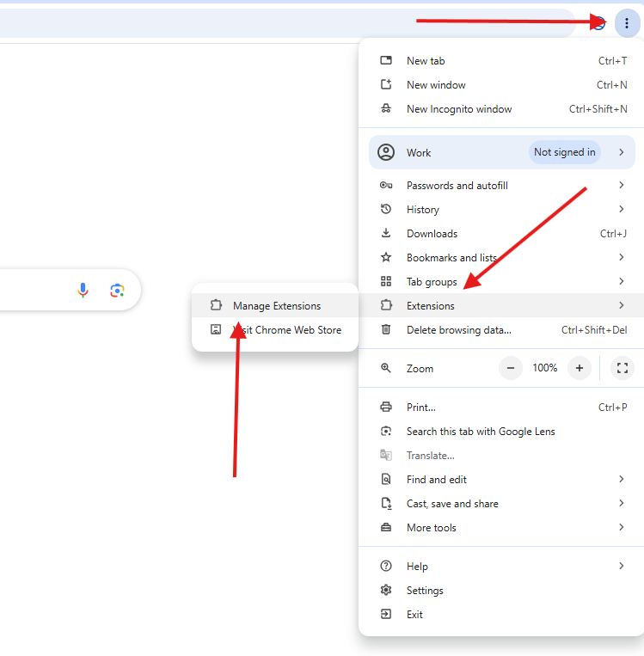The width and height of the screenshot is (644, 656).
Task: Click the Settings gear icon
Action: point(386,591)
